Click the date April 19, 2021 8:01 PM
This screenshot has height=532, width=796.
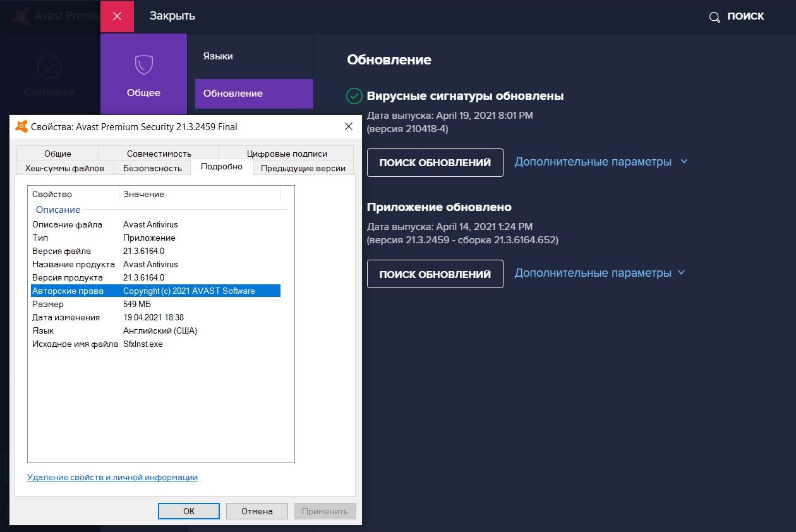coord(485,116)
